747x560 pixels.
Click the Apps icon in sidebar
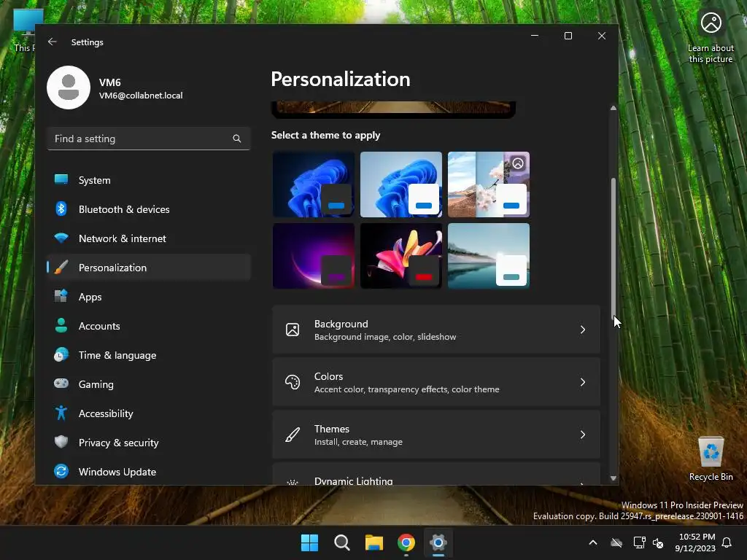(x=61, y=296)
